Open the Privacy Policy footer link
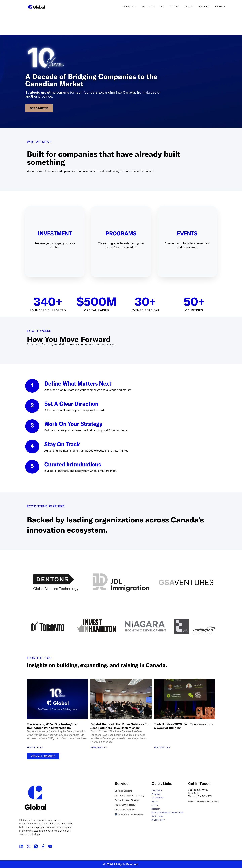The image size is (242, 868). 158,819
